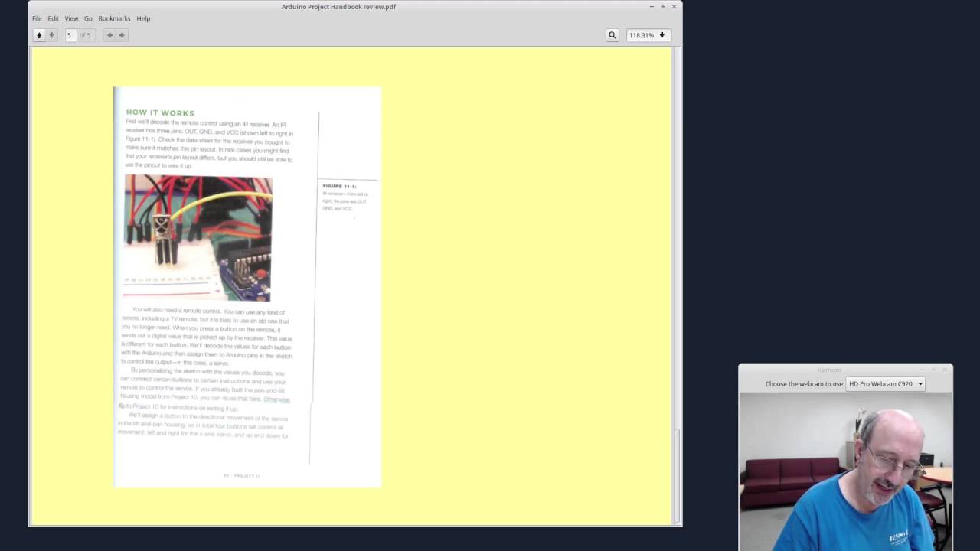Click the 'of 5' page count label
Screen dimensions: 980x551
pos(85,35)
